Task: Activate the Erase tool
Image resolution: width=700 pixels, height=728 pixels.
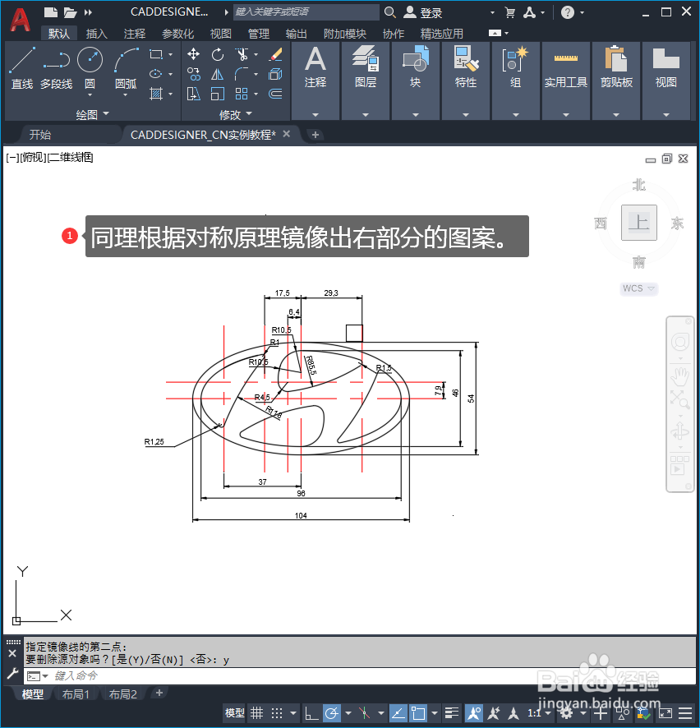Action: click(276, 54)
